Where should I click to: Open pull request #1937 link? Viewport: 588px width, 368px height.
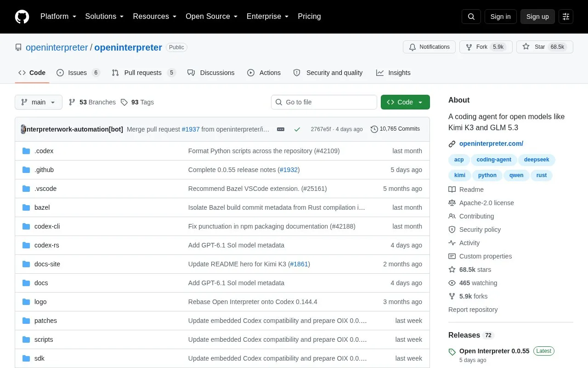tap(191, 129)
